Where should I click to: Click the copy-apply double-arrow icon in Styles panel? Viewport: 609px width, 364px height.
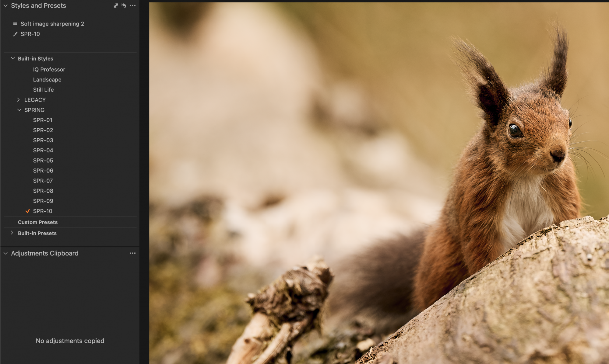(116, 5)
